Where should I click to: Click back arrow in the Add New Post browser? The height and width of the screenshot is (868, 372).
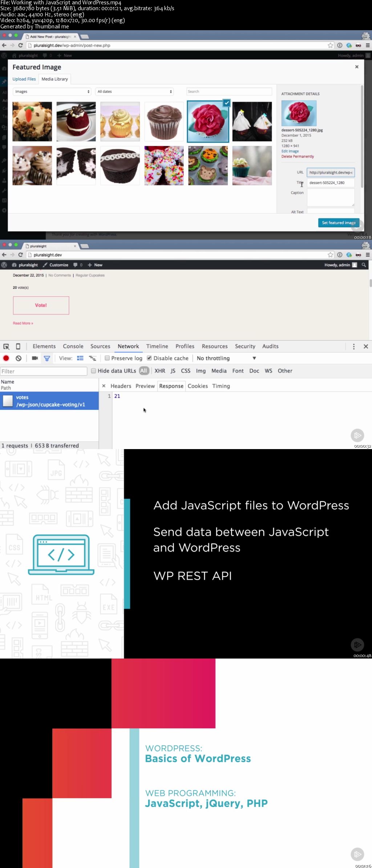click(4, 45)
